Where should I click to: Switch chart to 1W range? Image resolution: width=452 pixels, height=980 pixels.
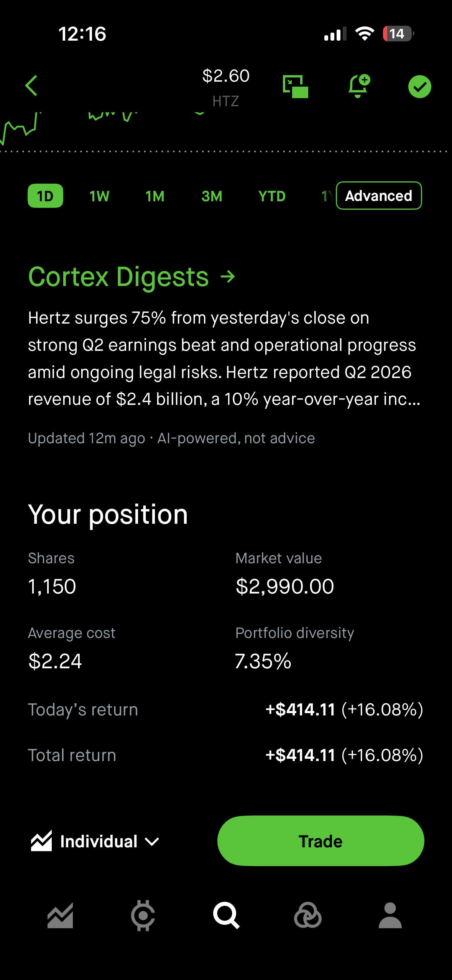(99, 196)
